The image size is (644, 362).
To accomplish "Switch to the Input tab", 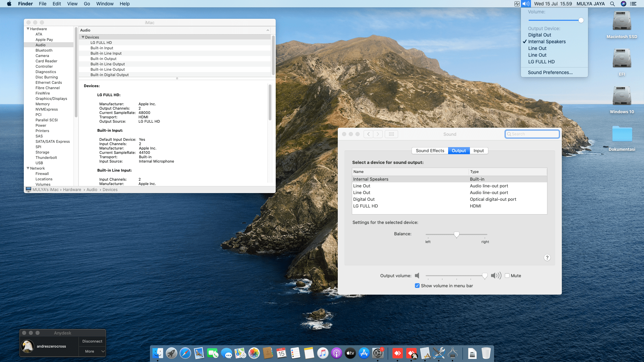I will (479, 151).
